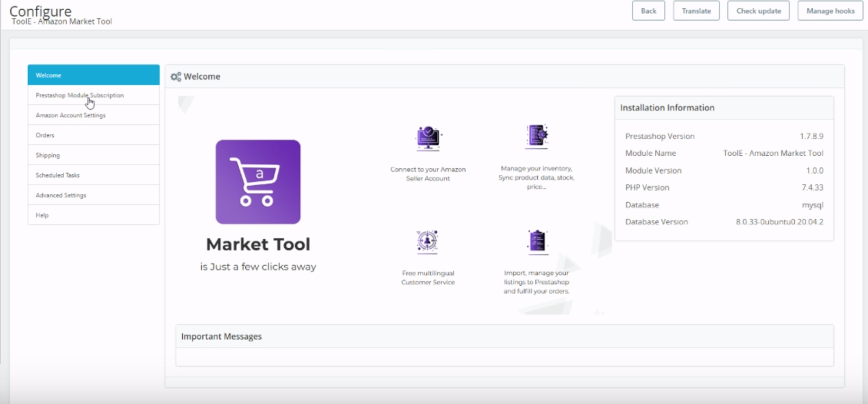This screenshot has height=404, width=868.
Task: Click the Module Name value ToolE - Amazon Market Tool
Action: click(x=773, y=153)
